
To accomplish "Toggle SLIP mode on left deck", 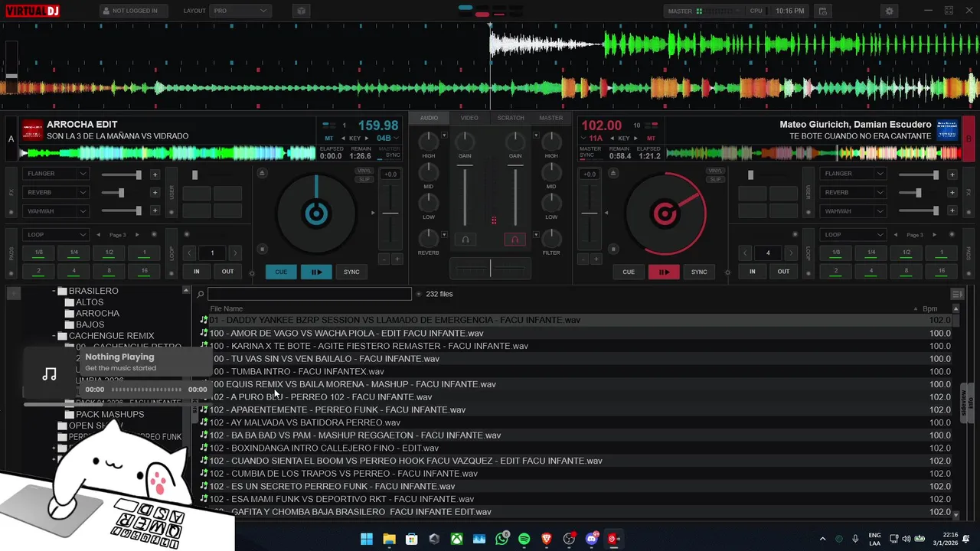I will [364, 179].
